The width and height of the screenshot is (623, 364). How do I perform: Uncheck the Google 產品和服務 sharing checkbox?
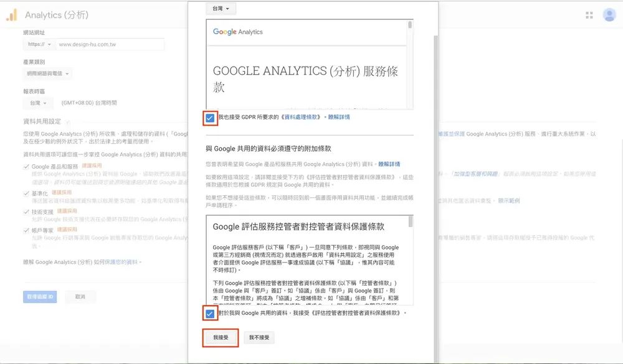coord(26,167)
